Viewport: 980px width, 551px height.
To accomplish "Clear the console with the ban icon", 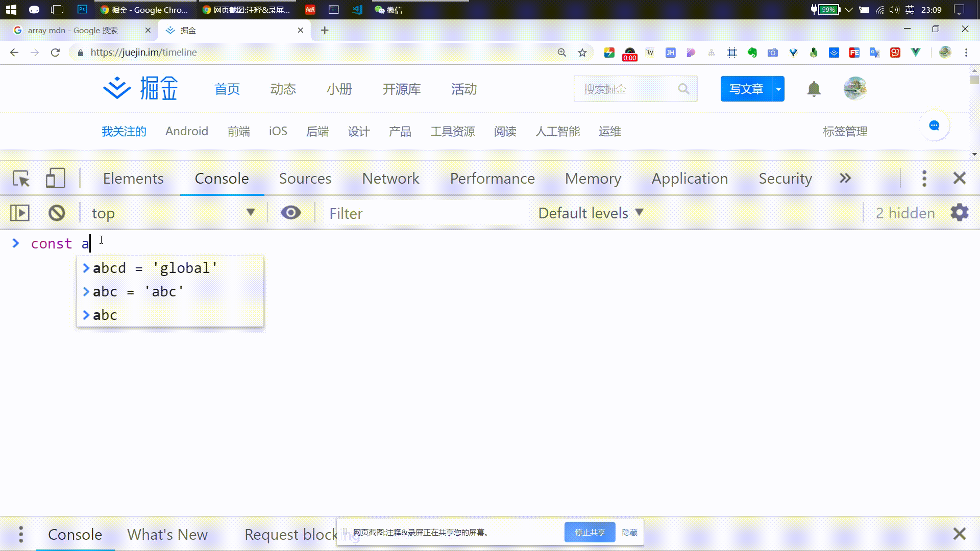I will point(57,213).
